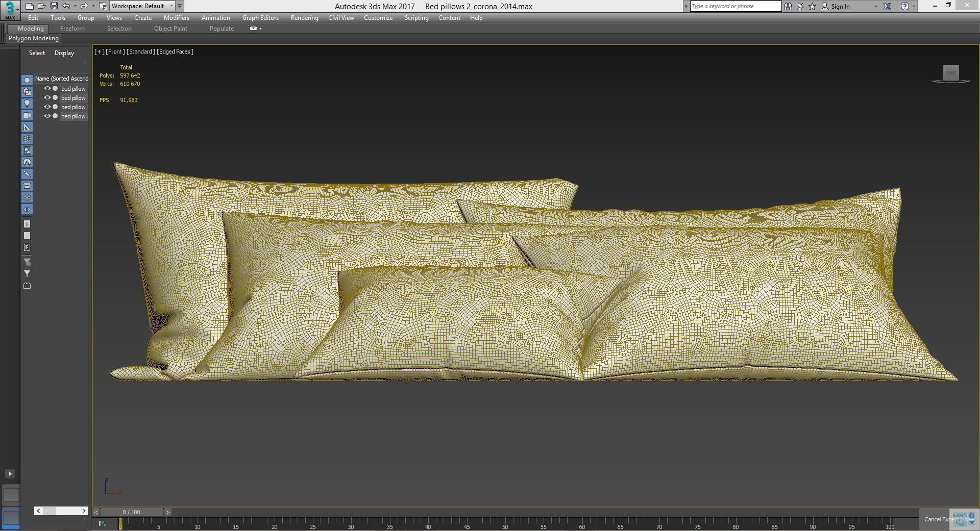Toggle Display Lights bulb filter
This screenshot has height=531, width=980.
[x=27, y=104]
